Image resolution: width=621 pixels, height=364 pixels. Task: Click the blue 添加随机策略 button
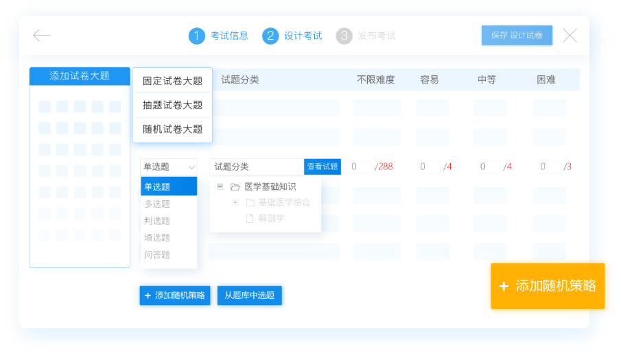(174, 295)
